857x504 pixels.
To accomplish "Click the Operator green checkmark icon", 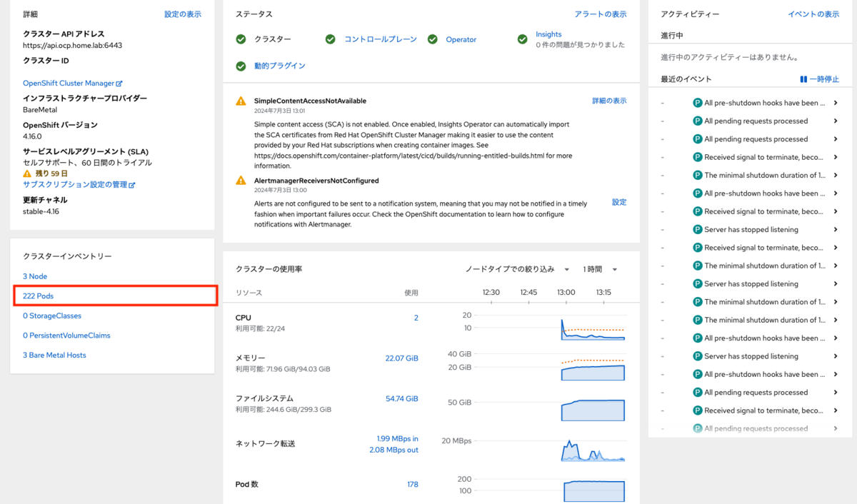I will tap(432, 39).
